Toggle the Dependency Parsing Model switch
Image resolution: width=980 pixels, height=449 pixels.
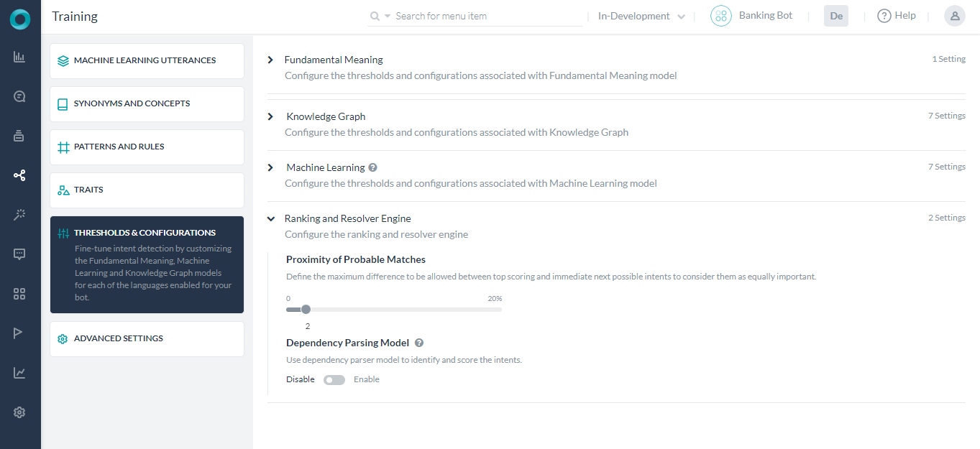pos(334,380)
